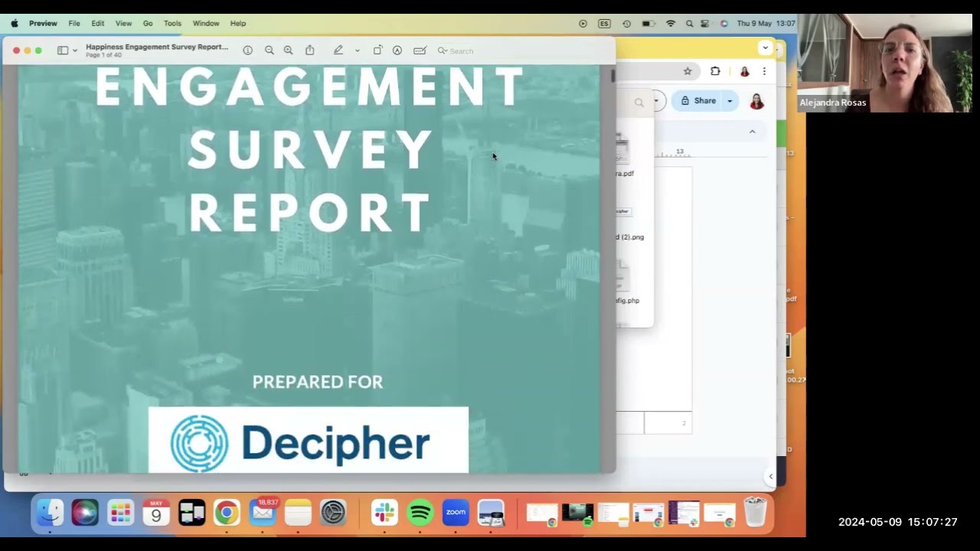Toggle the Preview sidebar view button
Viewport: 980px width, 551px height.
(63, 51)
